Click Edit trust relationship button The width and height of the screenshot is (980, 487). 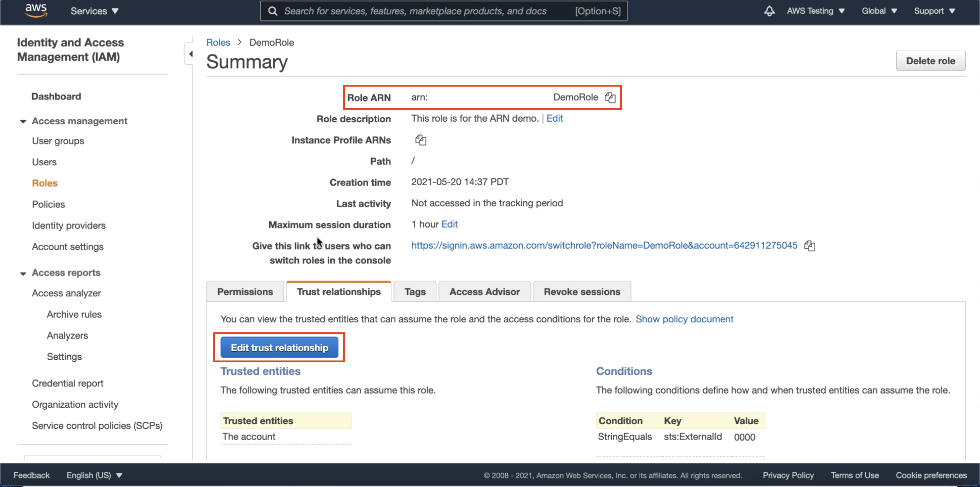click(x=279, y=347)
